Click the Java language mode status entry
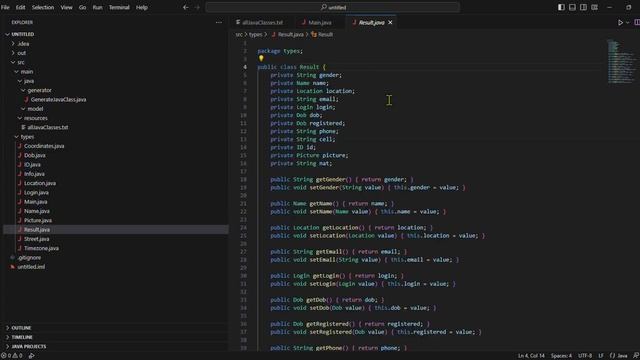Screen dimensions: 640x360 point(618,356)
